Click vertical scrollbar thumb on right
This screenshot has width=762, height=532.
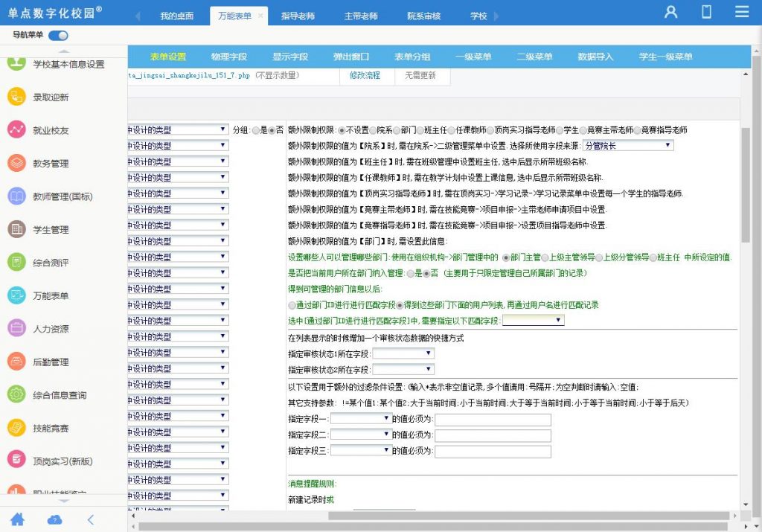(x=746, y=185)
